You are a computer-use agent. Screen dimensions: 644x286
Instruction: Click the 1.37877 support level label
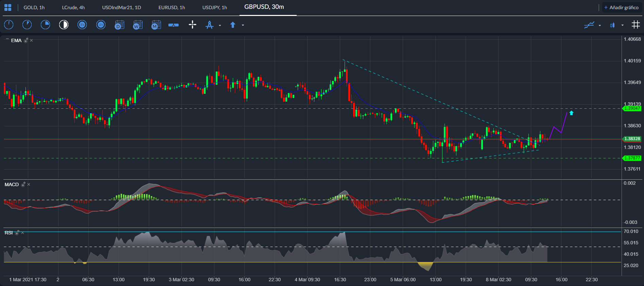pyautogui.click(x=632, y=158)
